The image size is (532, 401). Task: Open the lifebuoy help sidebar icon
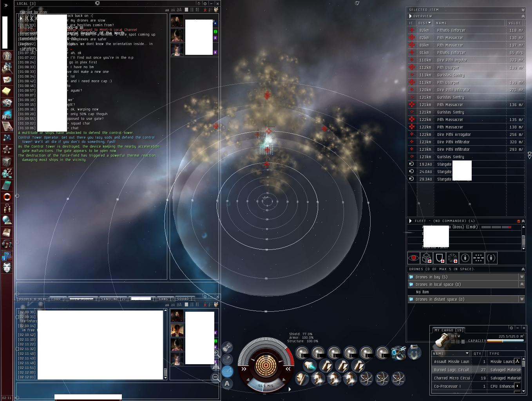click(x=7, y=197)
